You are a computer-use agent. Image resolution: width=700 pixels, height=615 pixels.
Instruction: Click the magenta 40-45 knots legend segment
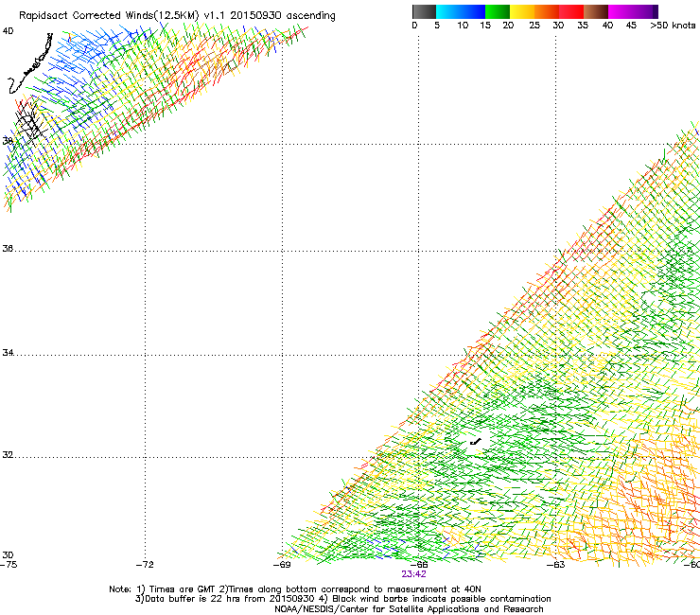point(621,11)
